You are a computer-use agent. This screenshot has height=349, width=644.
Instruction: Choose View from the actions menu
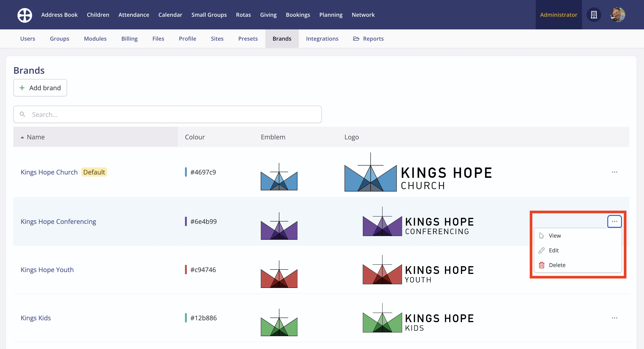click(x=554, y=236)
